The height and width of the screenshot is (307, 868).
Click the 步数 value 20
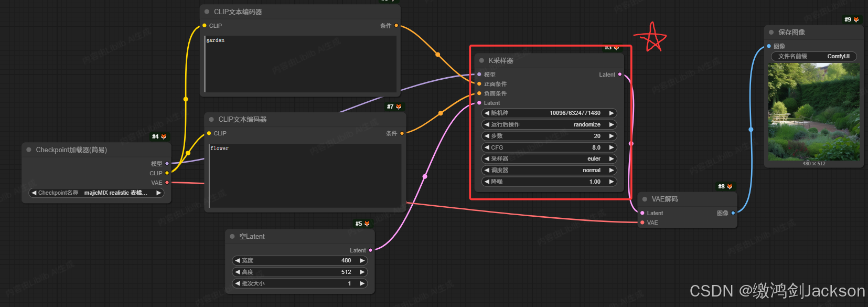pos(597,136)
